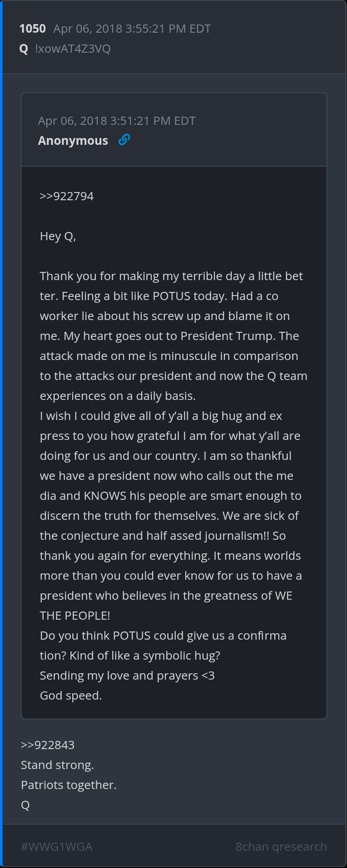This screenshot has height=868, width=347.
Task: Click the #WWG1WGA hashtag
Action: (x=57, y=847)
